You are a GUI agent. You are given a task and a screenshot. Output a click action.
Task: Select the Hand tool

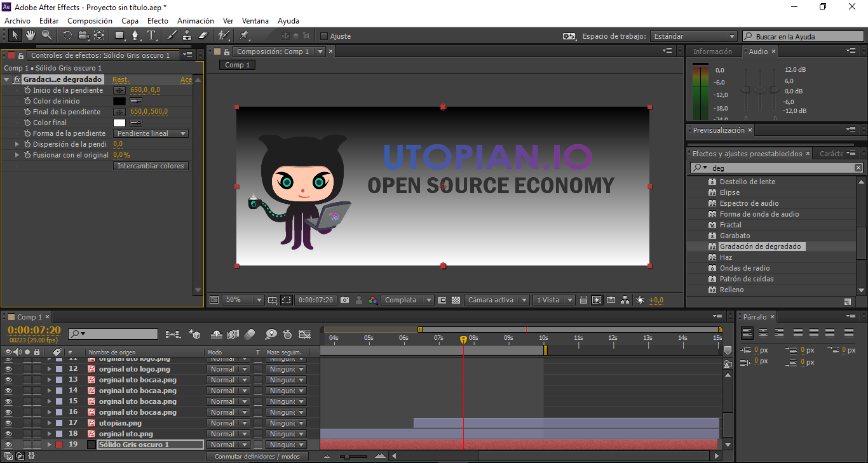coord(31,36)
